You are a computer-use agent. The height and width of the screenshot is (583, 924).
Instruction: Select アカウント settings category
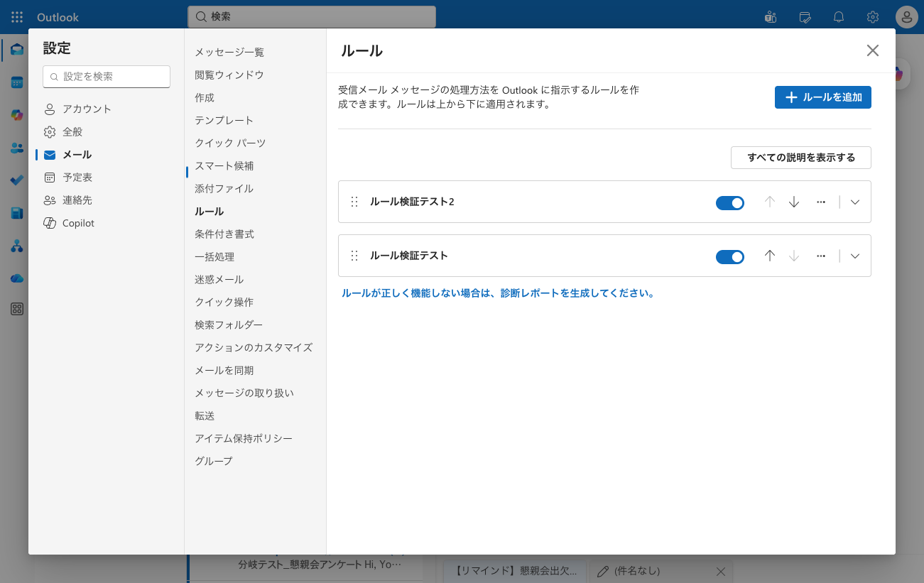click(x=107, y=109)
